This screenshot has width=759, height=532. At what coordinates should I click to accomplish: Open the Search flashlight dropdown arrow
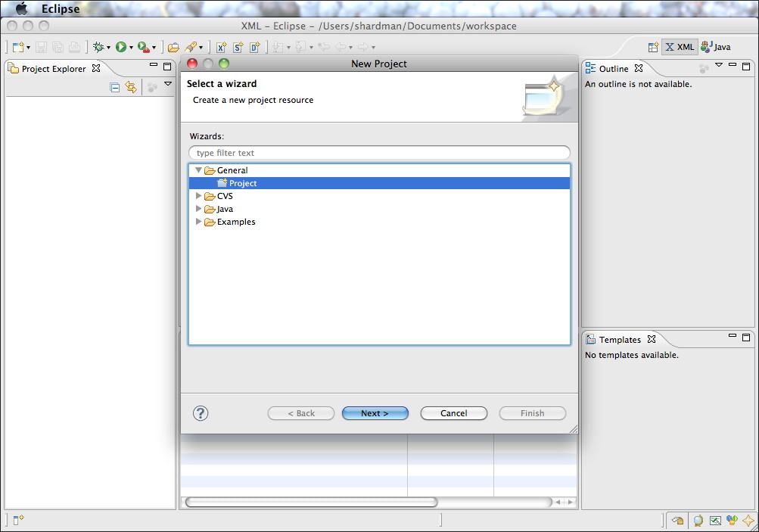click(201, 48)
